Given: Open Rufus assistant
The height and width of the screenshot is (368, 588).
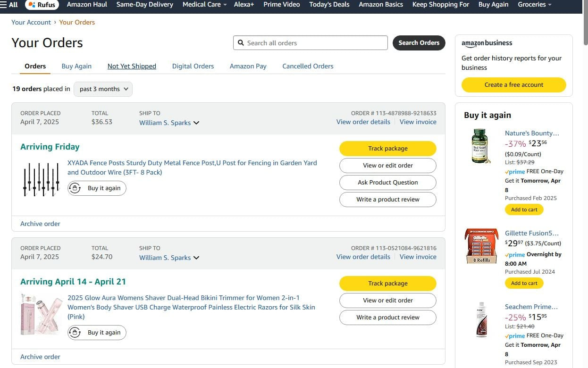Looking at the screenshot, I should pos(42,5).
